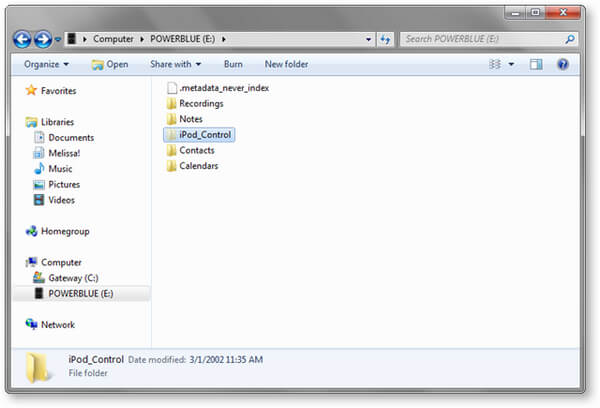Open the Help question mark icon
Viewport: 600px width, 408px height.
click(563, 64)
